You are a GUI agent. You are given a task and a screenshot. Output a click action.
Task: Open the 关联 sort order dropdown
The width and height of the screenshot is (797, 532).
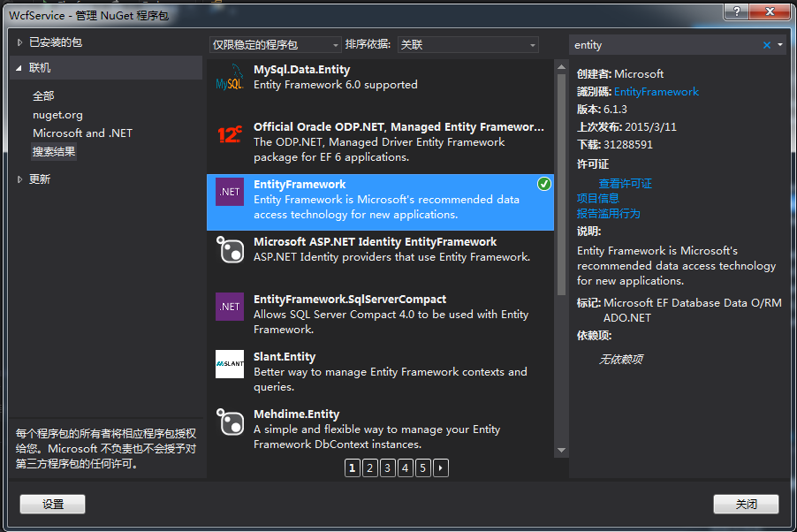(x=467, y=45)
